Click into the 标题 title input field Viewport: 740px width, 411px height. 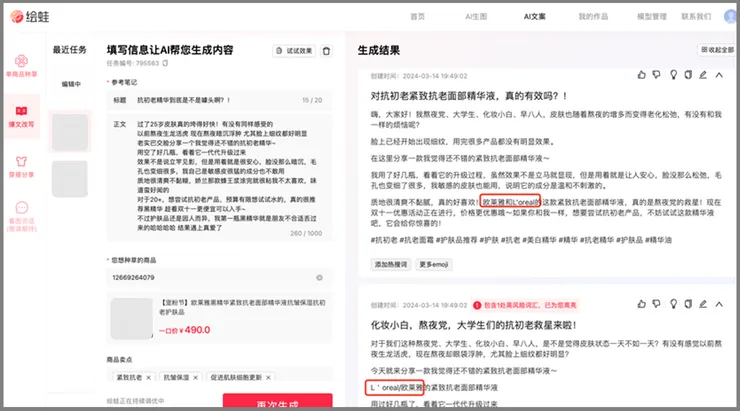[x=219, y=100]
